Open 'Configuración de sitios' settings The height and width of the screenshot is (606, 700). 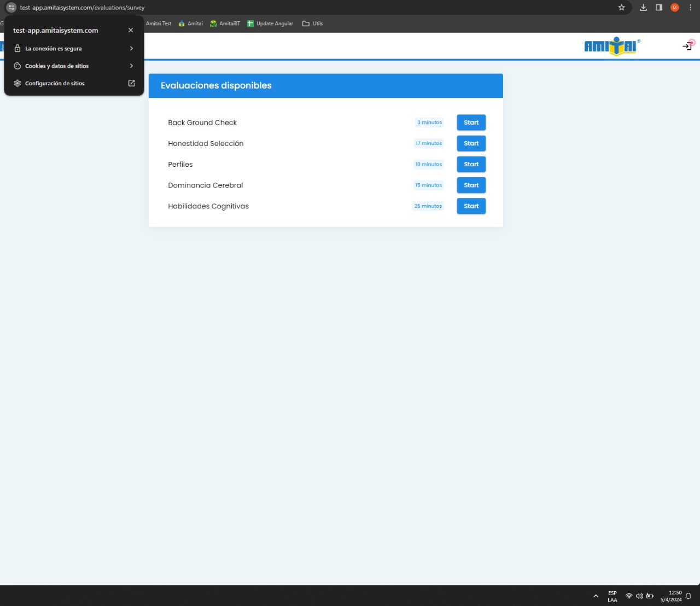pos(74,84)
